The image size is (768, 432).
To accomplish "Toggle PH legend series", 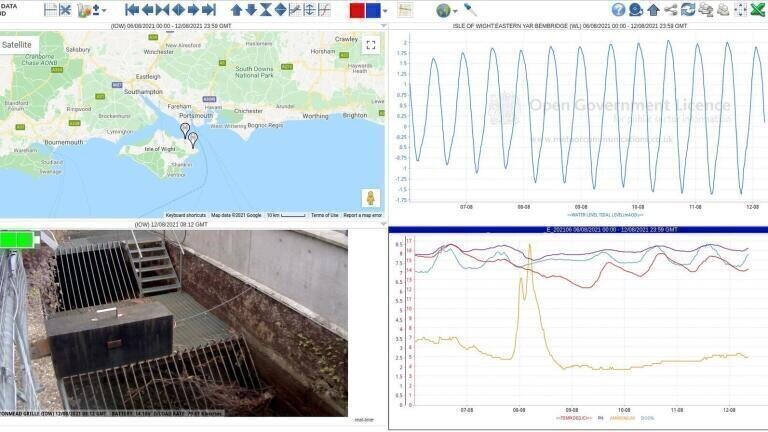I will pyautogui.click(x=600, y=418).
